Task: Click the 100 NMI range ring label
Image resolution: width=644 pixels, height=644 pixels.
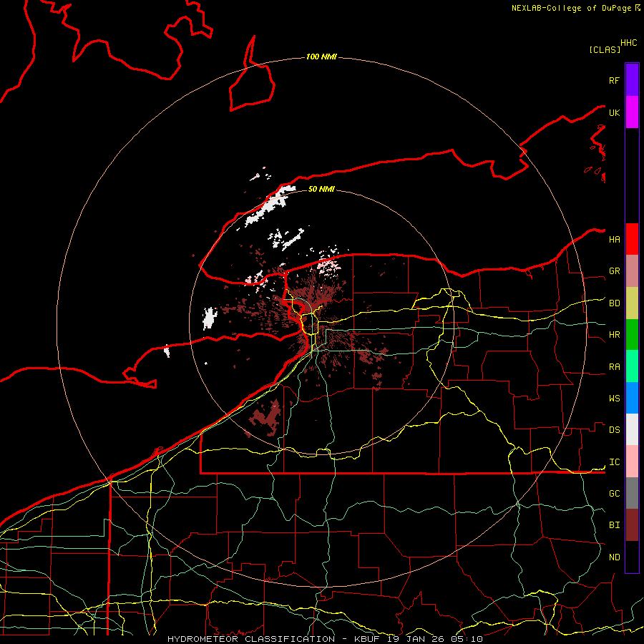Action: (321, 57)
